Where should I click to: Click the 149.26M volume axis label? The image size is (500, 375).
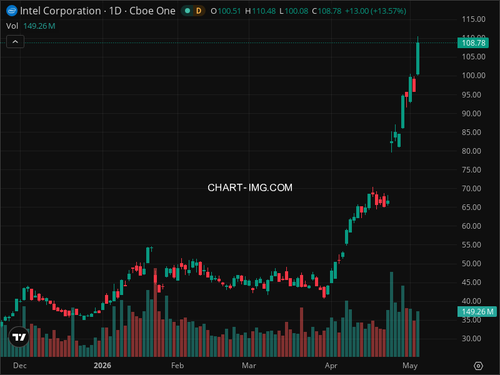477,312
